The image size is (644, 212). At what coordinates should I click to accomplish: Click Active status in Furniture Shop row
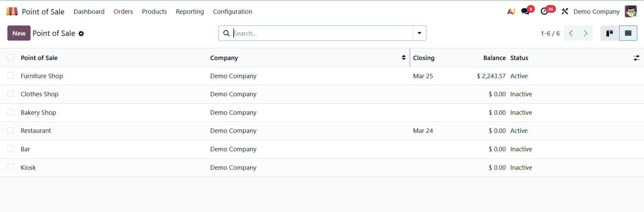tap(519, 76)
